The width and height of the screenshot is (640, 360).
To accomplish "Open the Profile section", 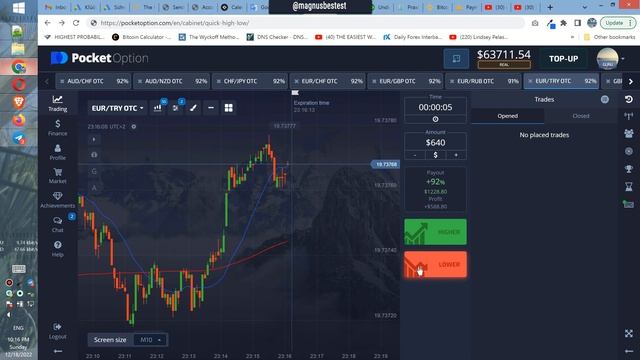I will [58, 152].
